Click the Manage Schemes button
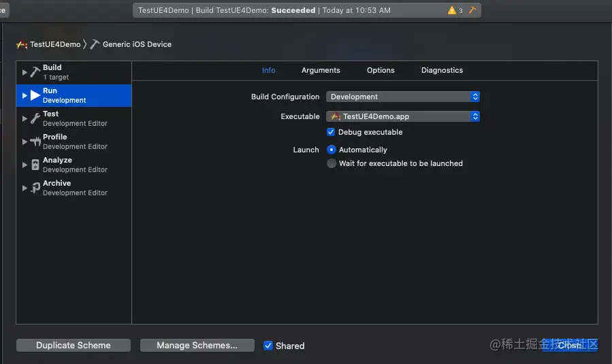This screenshot has width=612, height=364. [x=197, y=346]
